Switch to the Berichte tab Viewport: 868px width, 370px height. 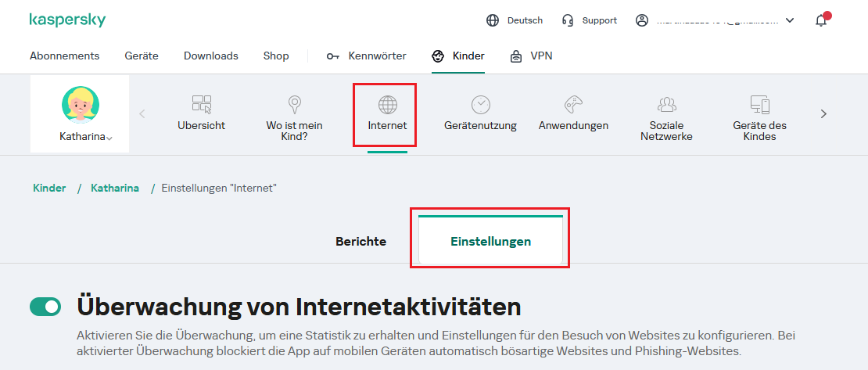pyautogui.click(x=361, y=242)
